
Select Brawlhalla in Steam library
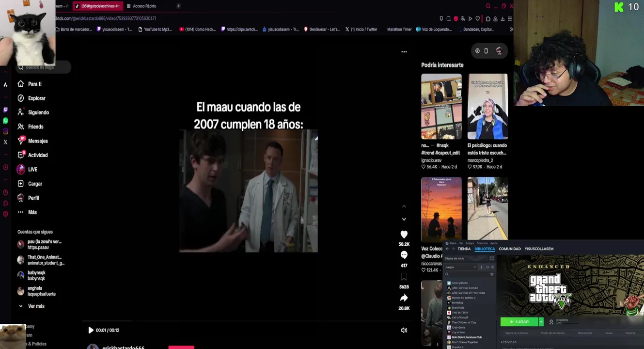click(456, 308)
